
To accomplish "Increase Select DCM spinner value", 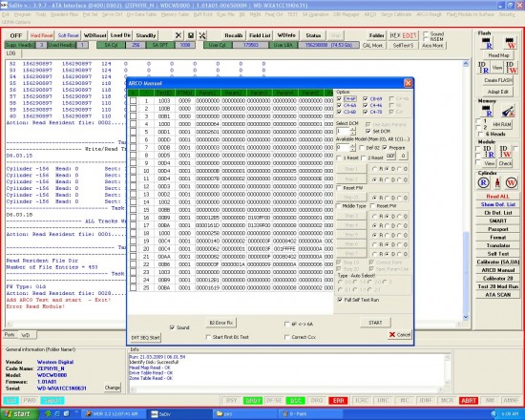I will tap(352, 129).
